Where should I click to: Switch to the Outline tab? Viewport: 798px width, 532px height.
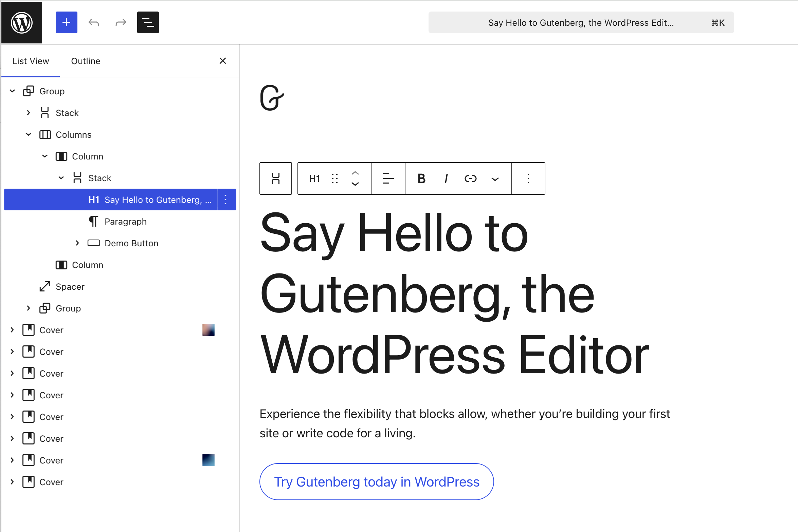click(x=86, y=61)
